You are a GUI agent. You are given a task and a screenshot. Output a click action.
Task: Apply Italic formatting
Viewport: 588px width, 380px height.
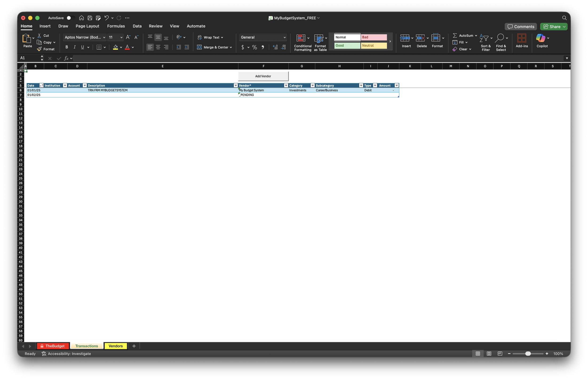tap(75, 47)
